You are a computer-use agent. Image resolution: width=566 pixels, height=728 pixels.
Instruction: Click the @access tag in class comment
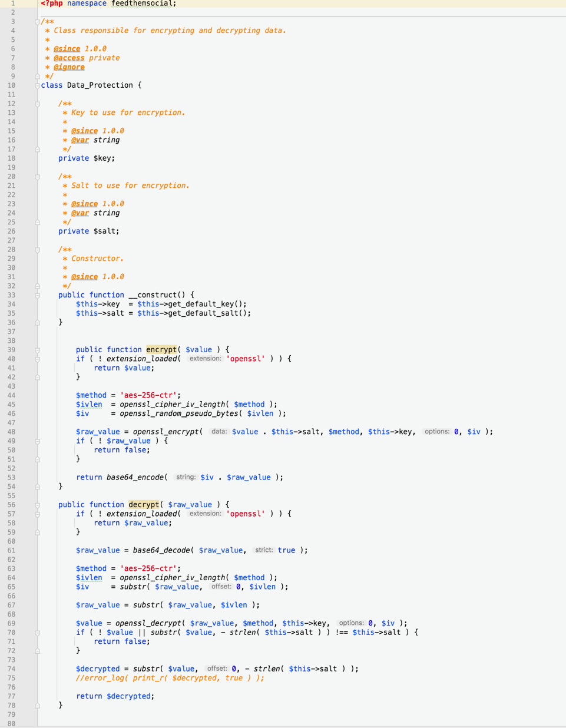69,58
